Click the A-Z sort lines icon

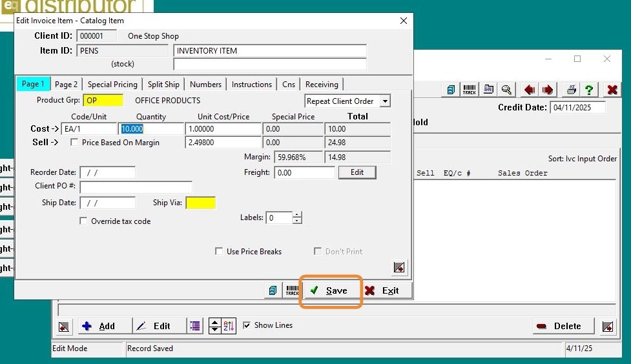click(229, 326)
